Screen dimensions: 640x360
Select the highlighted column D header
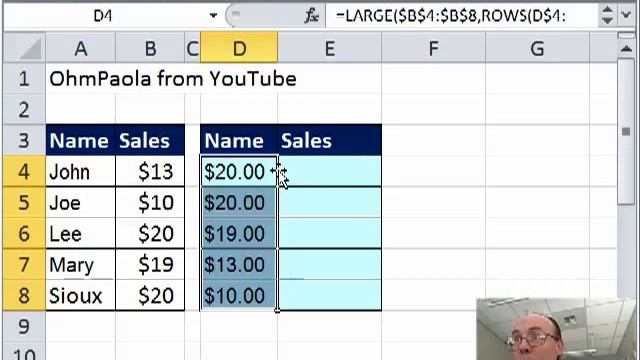coord(239,49)
